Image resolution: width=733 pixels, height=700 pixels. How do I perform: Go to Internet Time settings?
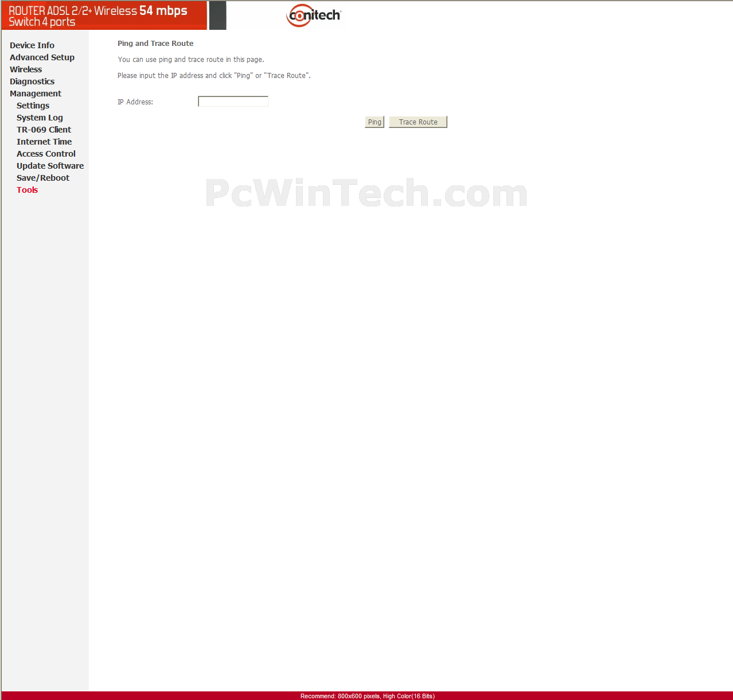(44, 142)
